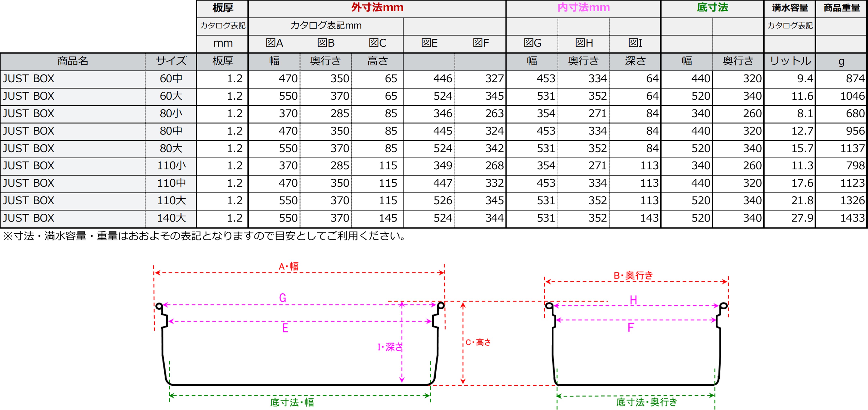Click the 外寸法mm header cell
Image resolution: width=868 pixels, height=410 pixels.
tap(377, 8)
